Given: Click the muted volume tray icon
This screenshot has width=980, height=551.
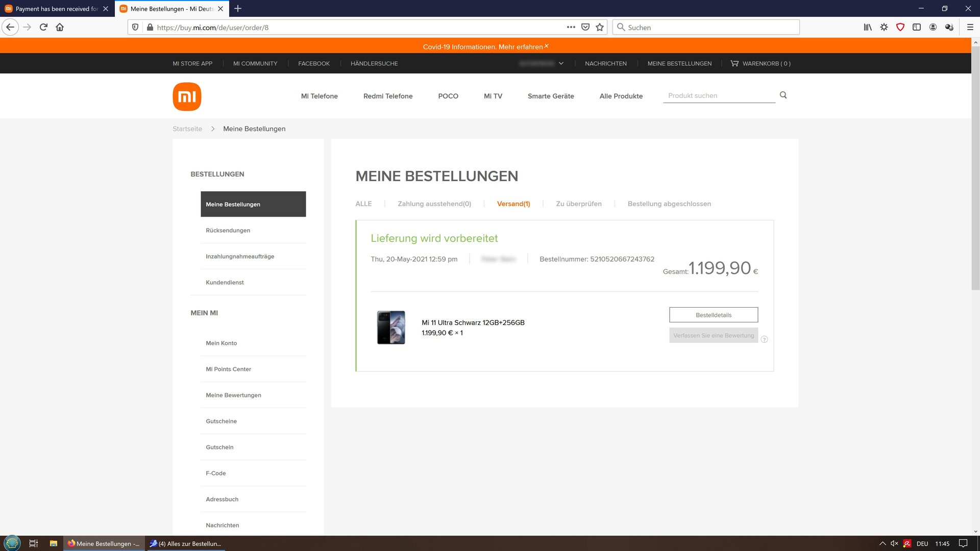Looking at the screenshot, I should pos(894,543).
